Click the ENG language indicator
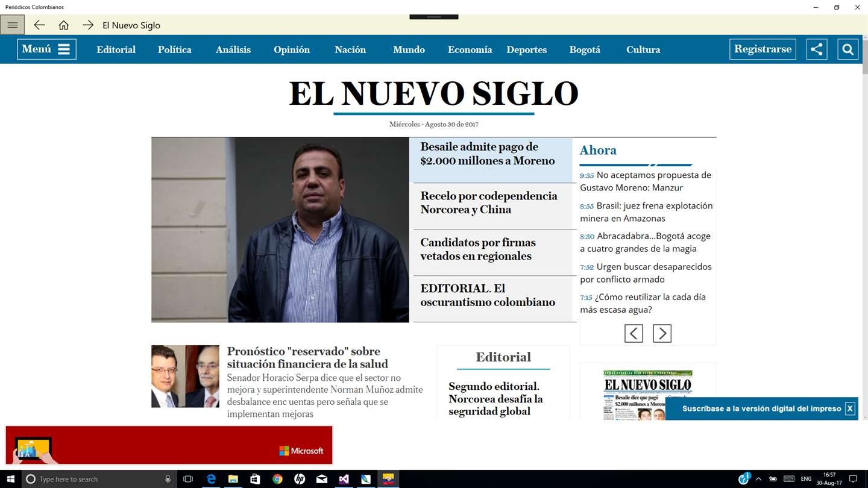868x488 pixels. (x=806, y=479)
